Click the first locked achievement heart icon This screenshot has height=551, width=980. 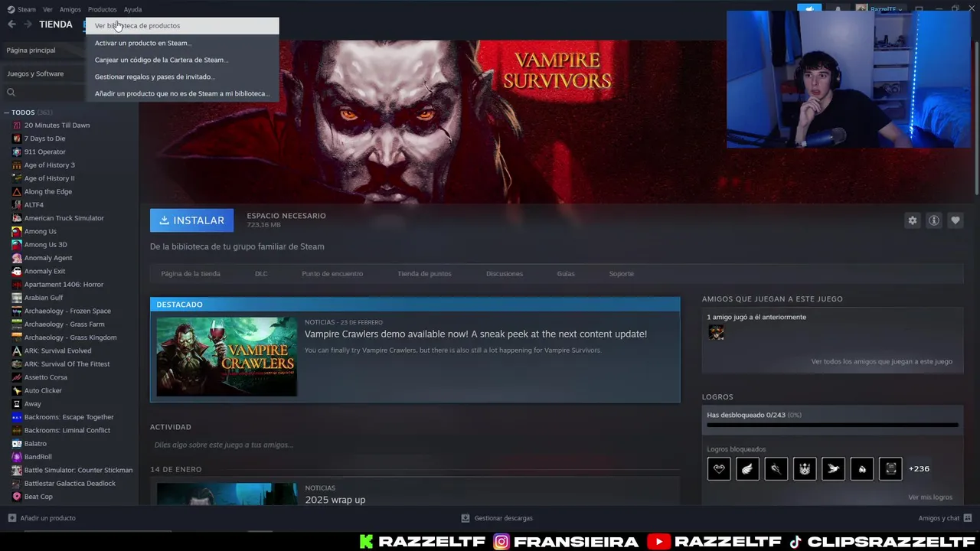(x=719, y=469)
